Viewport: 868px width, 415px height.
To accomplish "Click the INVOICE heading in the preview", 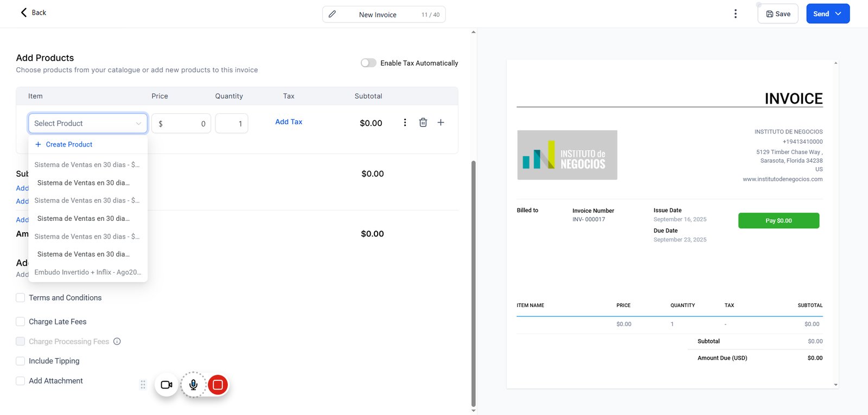I will click(794, 99).
